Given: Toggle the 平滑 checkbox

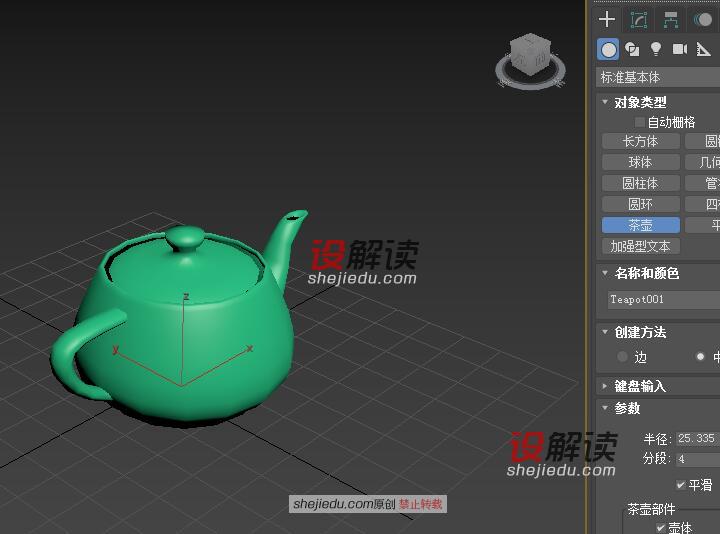Looking at the screenshot, I should pos(681,484).
